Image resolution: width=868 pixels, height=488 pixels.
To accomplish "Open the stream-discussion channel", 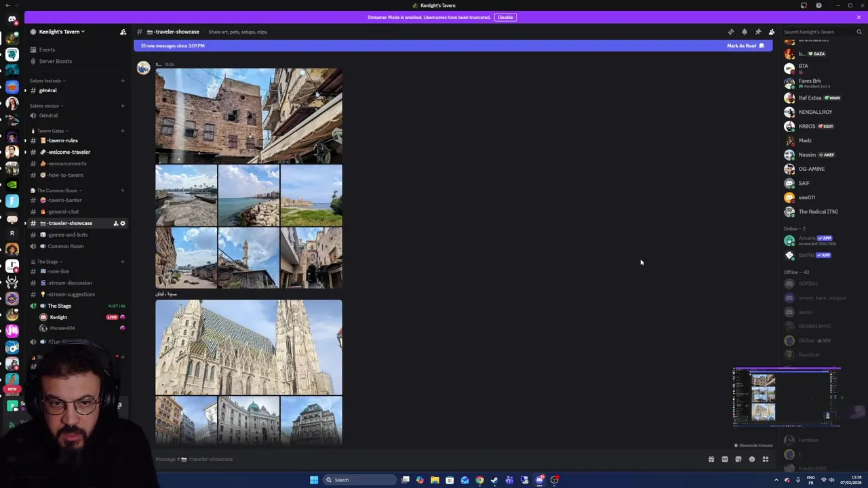I will click(77, 283).
